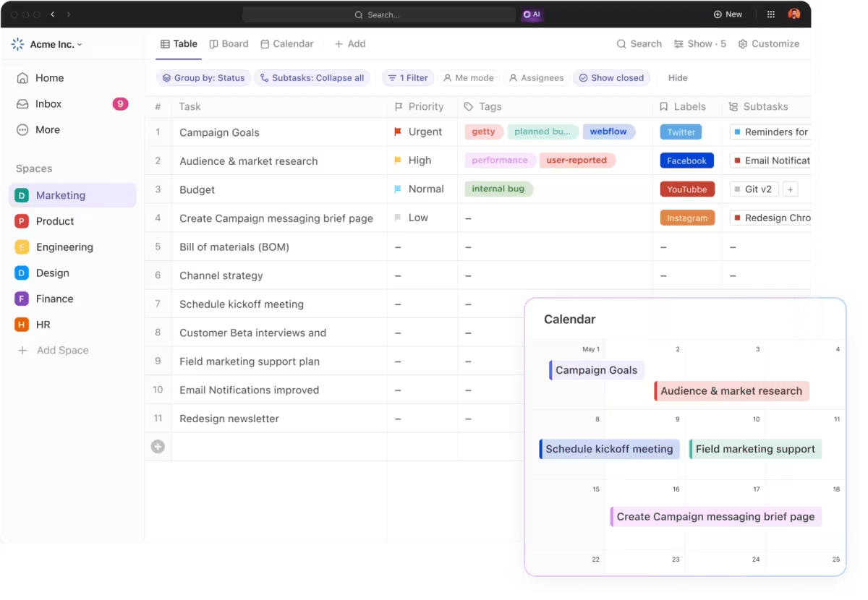Click the getty tag
This screenshot has width=868, height=600.
pos(484,132)
